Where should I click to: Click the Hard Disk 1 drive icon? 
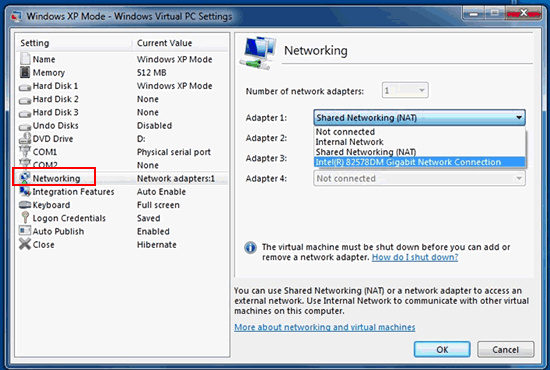coord(25,87)
